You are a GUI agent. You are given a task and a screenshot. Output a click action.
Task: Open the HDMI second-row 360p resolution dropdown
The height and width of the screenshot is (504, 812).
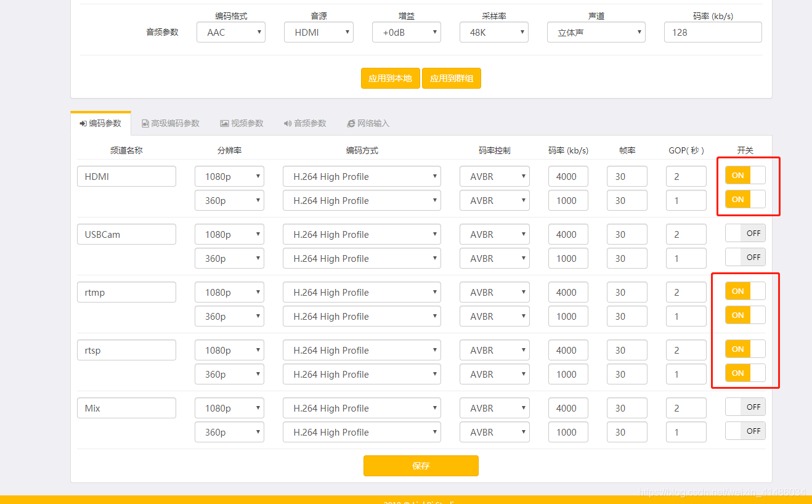(230, 200)
